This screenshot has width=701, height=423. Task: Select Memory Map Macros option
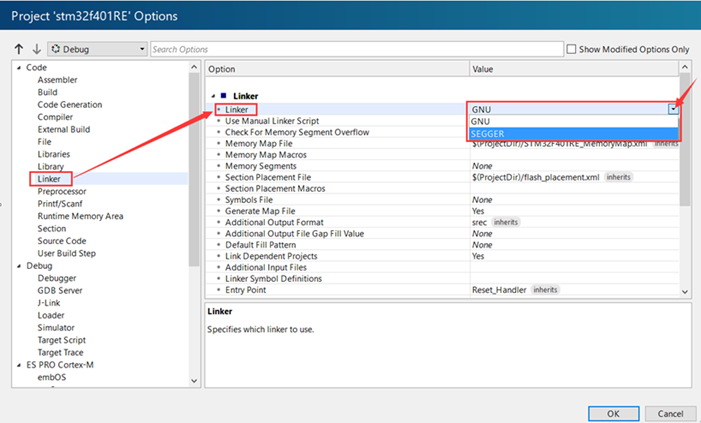[x=266, y=155]
